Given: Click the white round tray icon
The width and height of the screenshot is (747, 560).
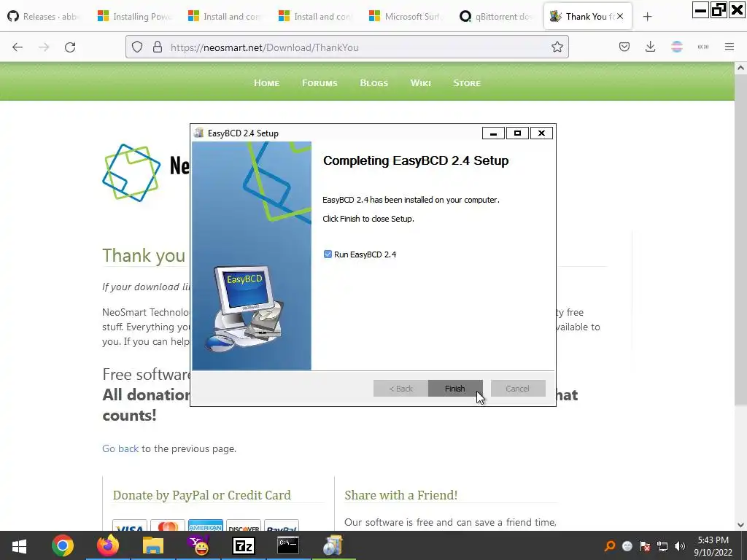Looking at the screenshot, I should point(627,546).
